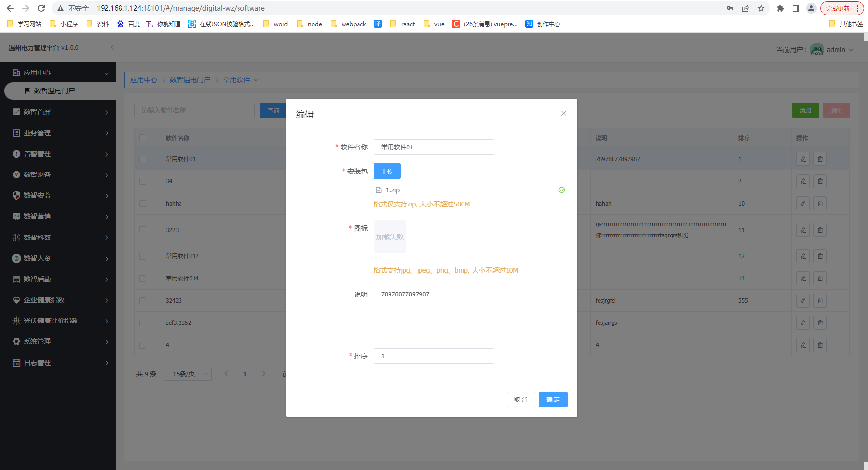Image resolution: width=868 pixels, height=470 pixels.
Task: Open the 15条/页 page size dropdown
Action: [x=188, y=374]
